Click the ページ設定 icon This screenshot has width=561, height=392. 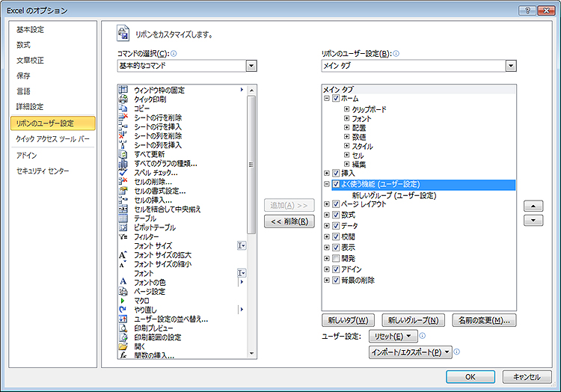click(x=123, y=292)
